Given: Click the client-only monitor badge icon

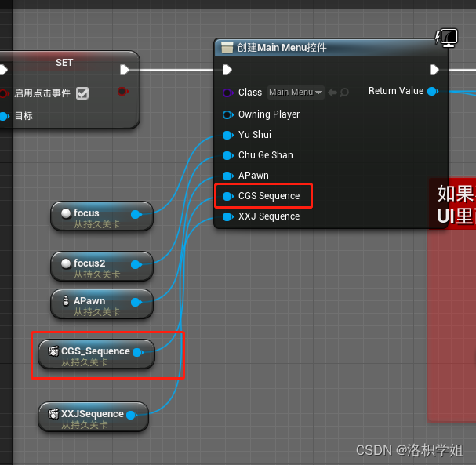Looking at the screenshot, I should (447, 38).
